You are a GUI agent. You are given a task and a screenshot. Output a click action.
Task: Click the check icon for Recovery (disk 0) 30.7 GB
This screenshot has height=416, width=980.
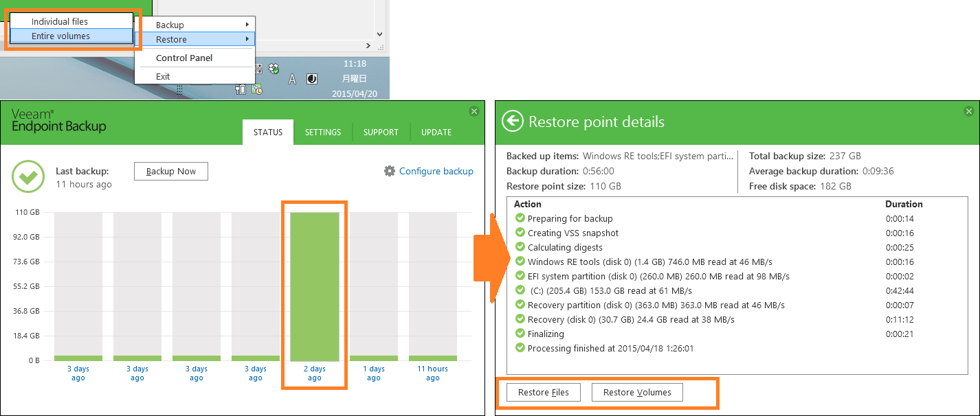pos(520,319)
